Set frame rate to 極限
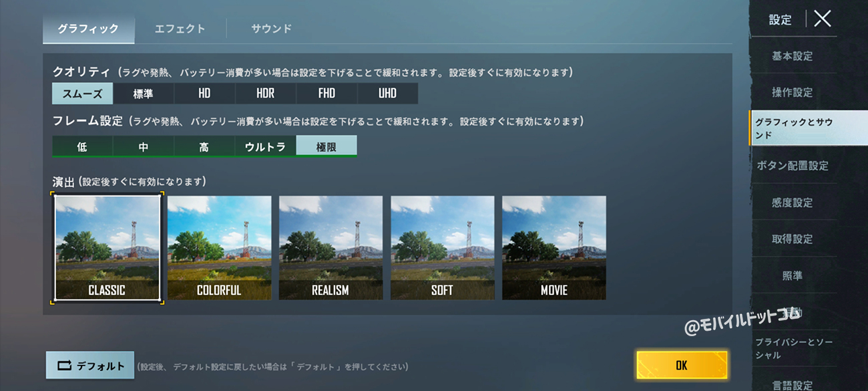 coord(327,146)
